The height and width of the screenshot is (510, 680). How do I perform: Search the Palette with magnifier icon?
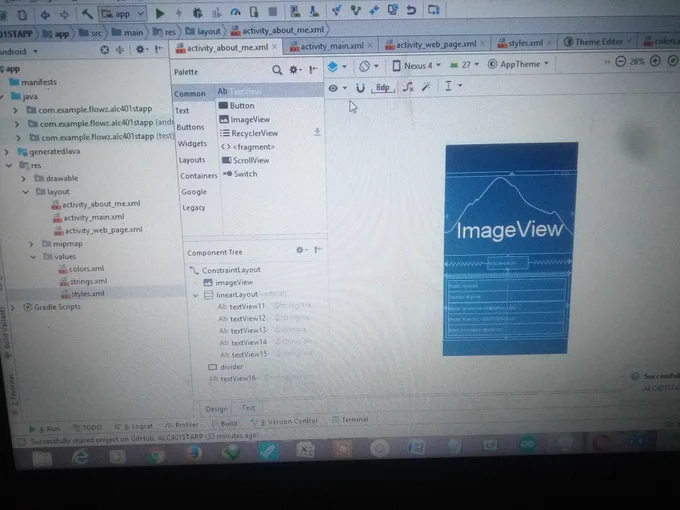coord(277,70)
